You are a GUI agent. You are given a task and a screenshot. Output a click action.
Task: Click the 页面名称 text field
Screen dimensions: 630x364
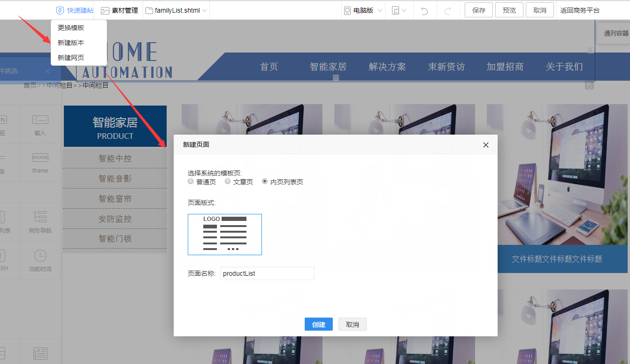click(x=267, y=273)
